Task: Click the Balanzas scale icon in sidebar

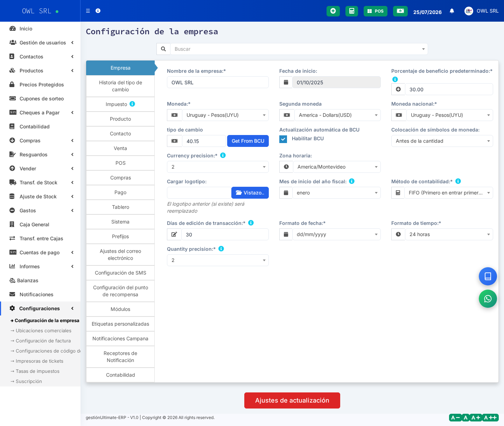Action: (12, 281)
